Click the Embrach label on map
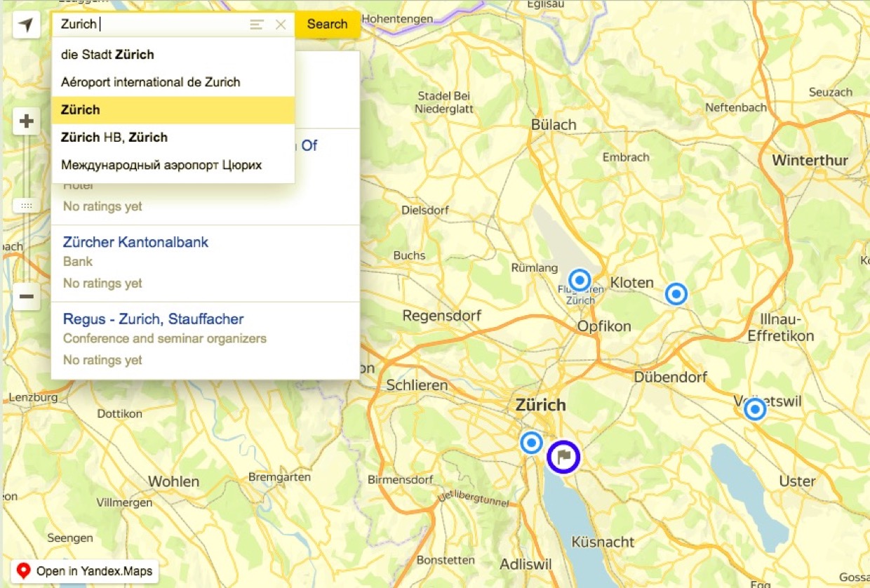Screen dimensions: 870x588 click(x=626, y=157)
